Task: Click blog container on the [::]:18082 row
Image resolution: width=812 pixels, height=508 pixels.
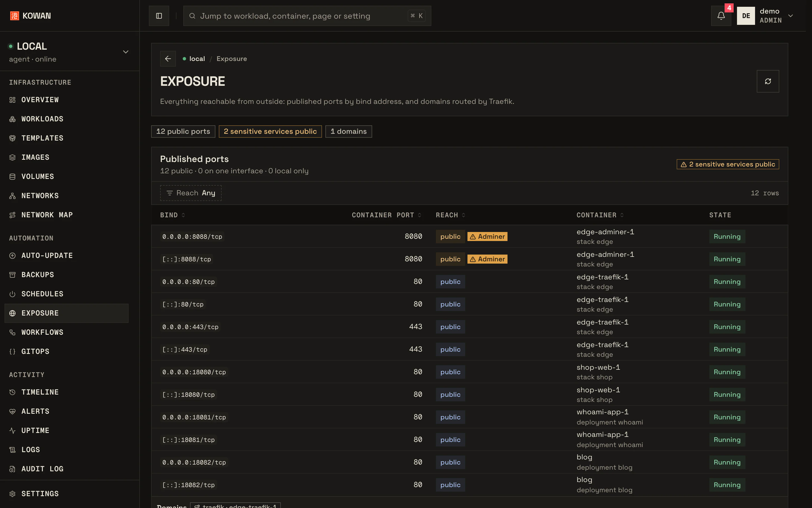Action: [x=584, y=480]
